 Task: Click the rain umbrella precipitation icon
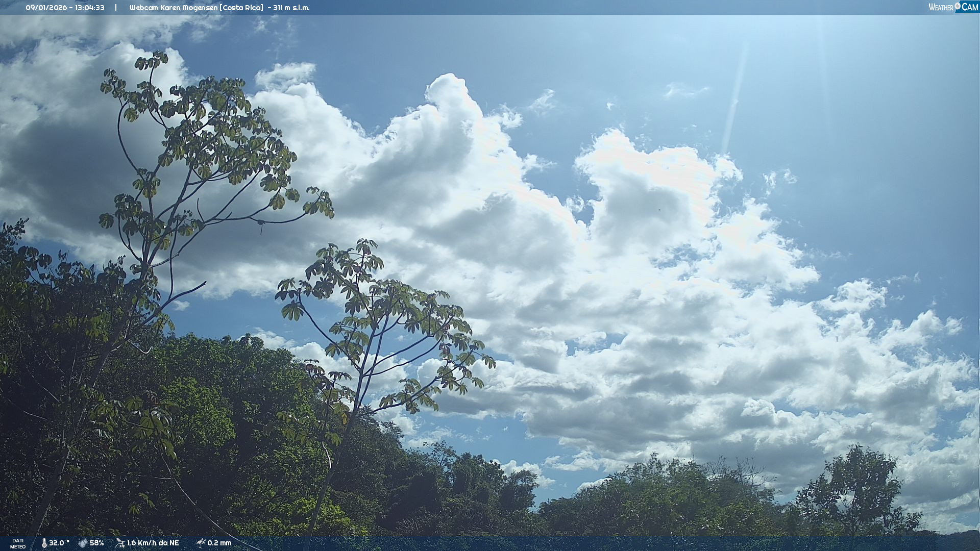(201, 543)
